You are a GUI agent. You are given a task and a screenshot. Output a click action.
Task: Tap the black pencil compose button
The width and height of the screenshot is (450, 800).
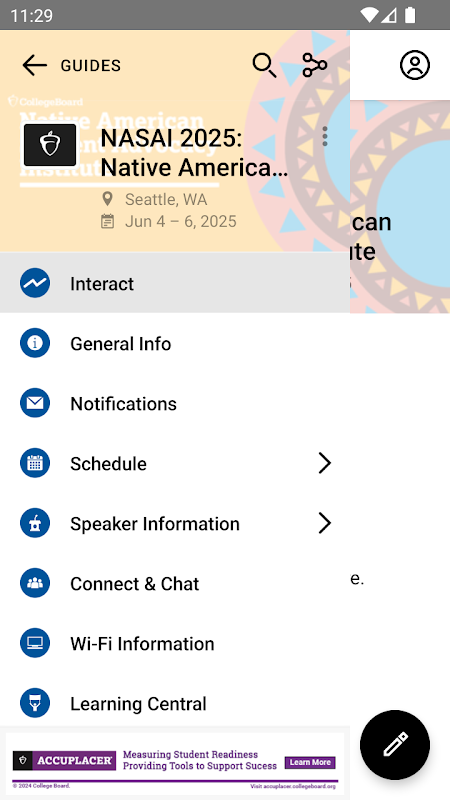pyautogui.click(x=395, y=744)
